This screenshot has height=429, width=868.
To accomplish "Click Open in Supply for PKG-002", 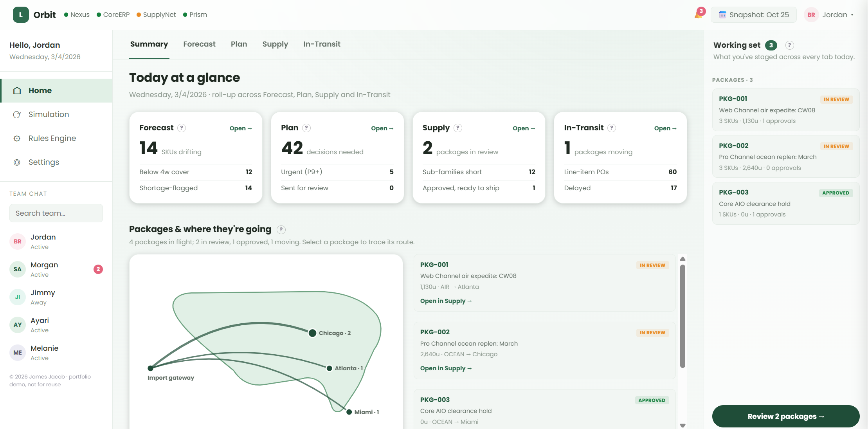I will [446, 368].
